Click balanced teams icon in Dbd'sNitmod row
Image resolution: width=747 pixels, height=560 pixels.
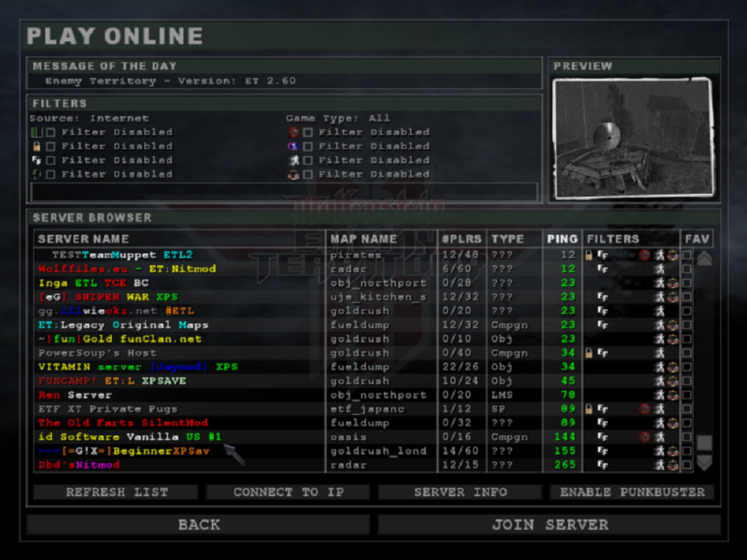pyautogui.click(x=673, y=465)
